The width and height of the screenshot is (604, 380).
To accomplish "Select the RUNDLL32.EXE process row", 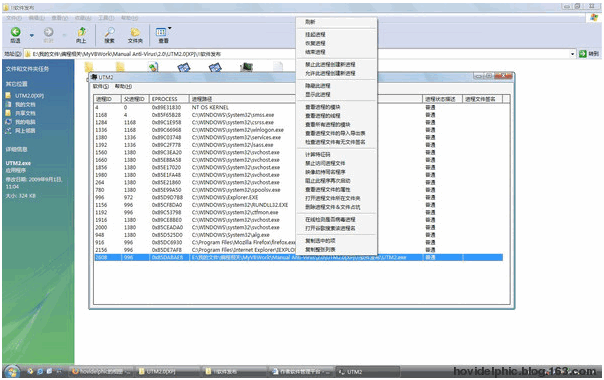I will [x=299, y=205].
